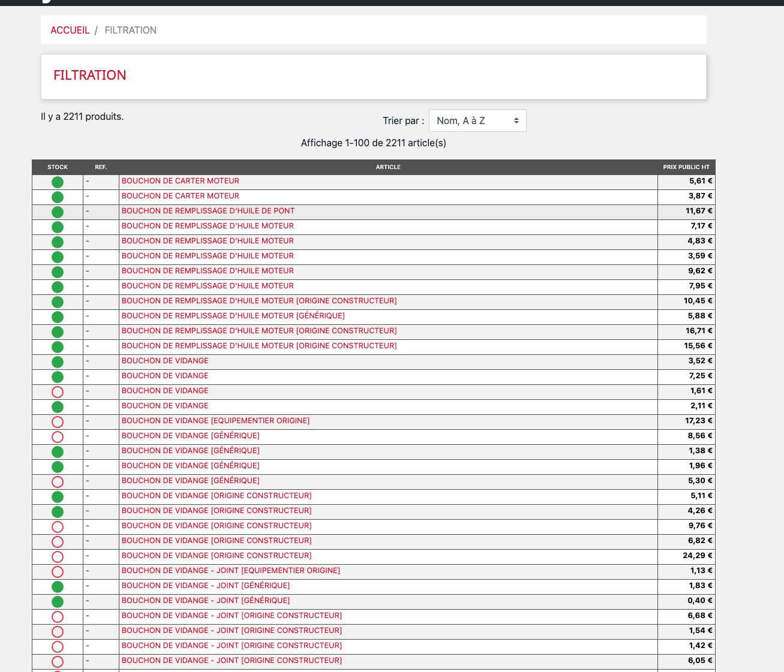Click the PRIX PUBLIC HT column header

click(686, 167)
